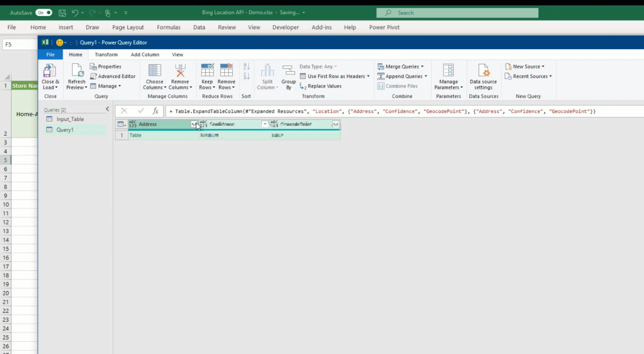Click Append Queries

click(x=402, y=76)
